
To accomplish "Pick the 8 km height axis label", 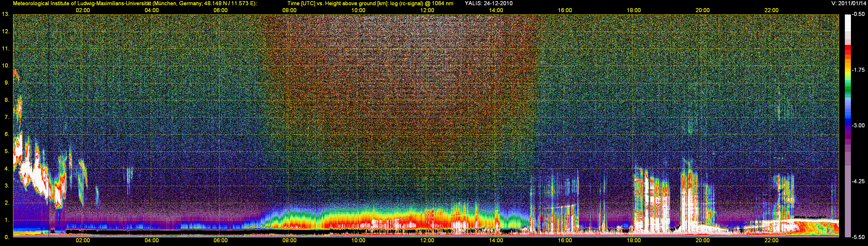I will click(7, 100).
